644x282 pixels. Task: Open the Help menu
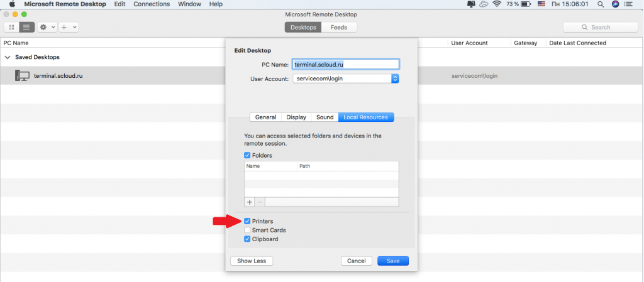(216, 4)
